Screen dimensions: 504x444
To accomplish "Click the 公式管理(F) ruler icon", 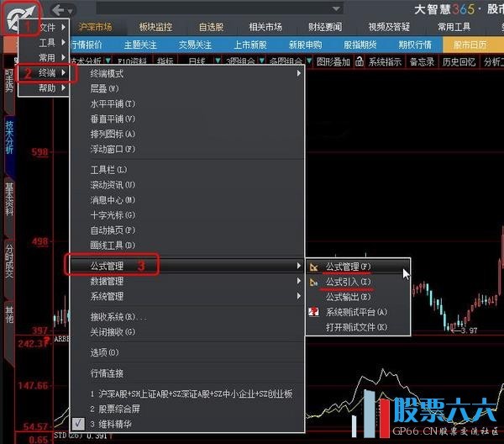I will pos(313,267).
